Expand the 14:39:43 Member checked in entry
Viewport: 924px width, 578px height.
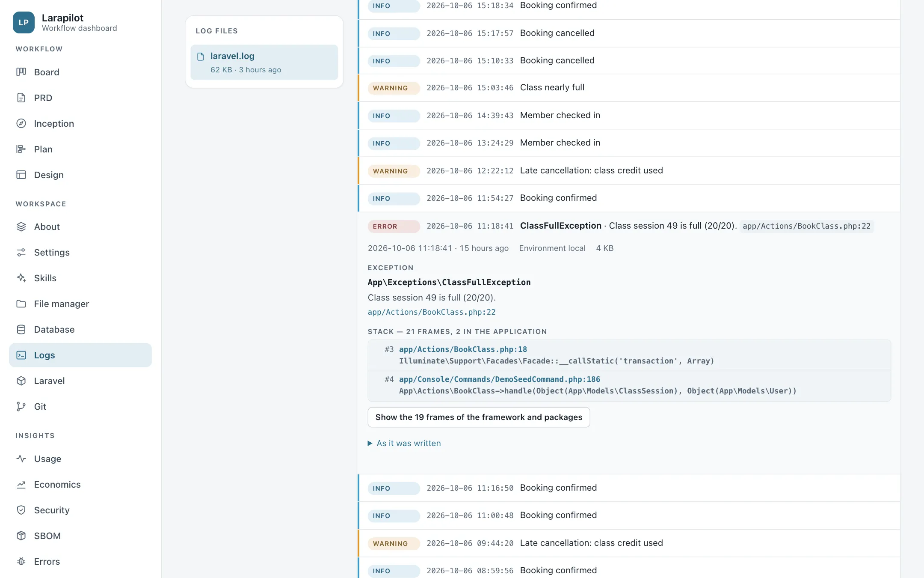coord(629,115)
